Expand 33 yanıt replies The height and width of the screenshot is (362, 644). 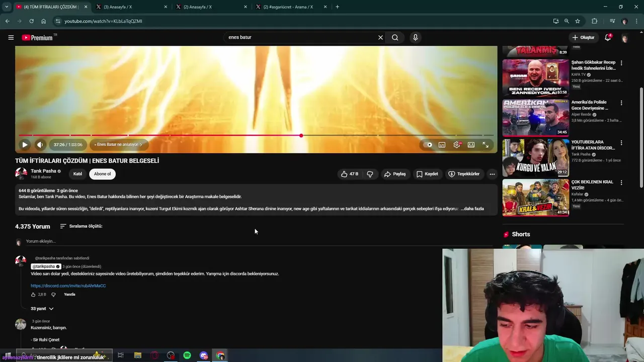(x=42, y=309)
